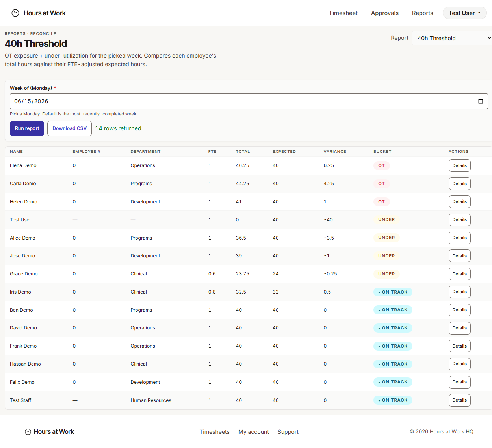The width and height of the screenshot is (492, 448).
Task: Click the UNDER badge in Grace Demo row
Action: (386, 274)
